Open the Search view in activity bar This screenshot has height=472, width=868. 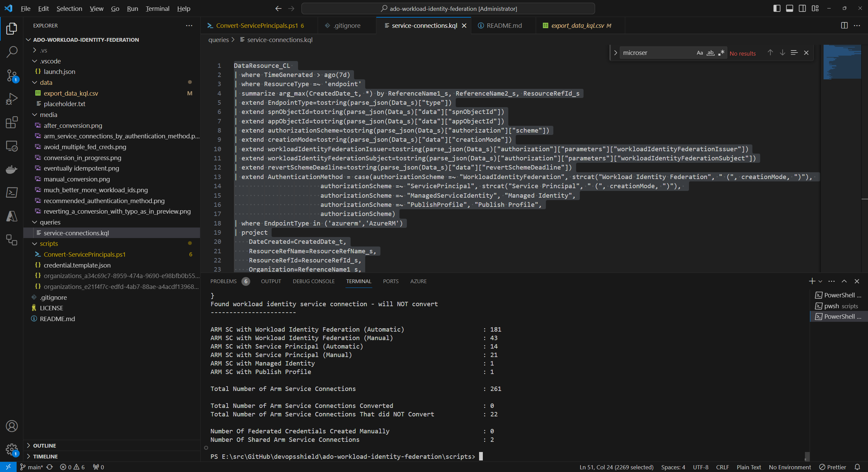click(x=12, y=52)
